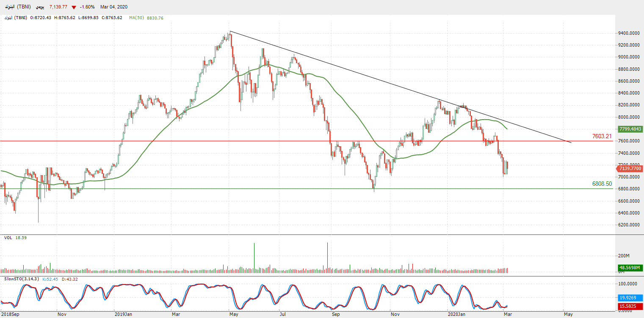Click the 6200.0000 price axis label
Viewport: 644px width, 318px height.
pyautogui.click(x=629, y=225)
